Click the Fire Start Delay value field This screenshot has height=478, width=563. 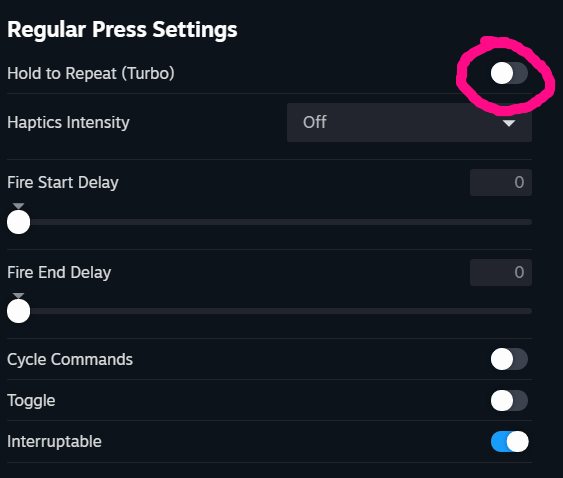(501, 182)
